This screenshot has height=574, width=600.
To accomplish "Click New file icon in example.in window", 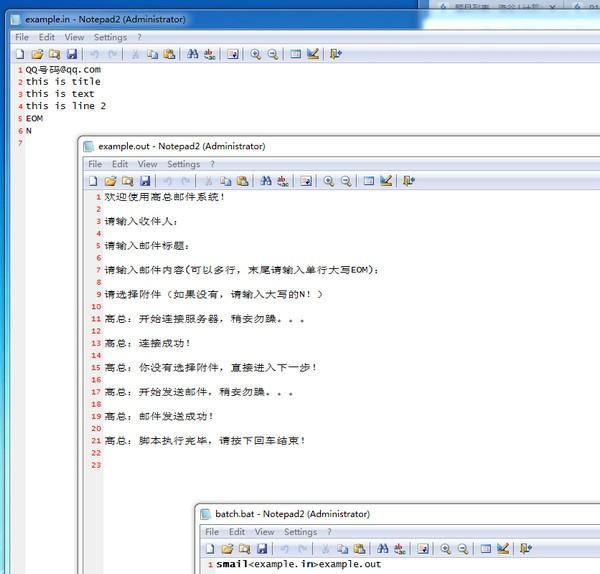I will 20,54.
